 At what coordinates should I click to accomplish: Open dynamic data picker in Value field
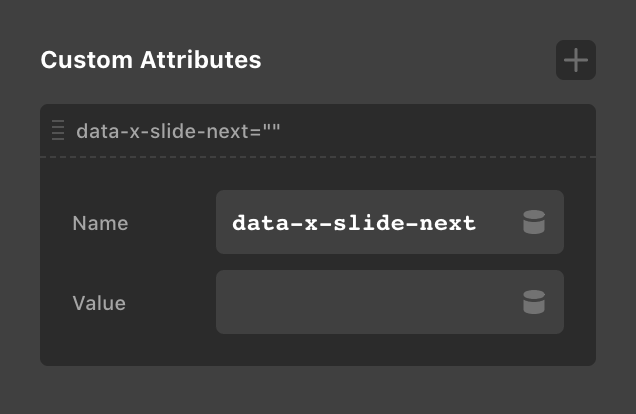pos(534,302)
